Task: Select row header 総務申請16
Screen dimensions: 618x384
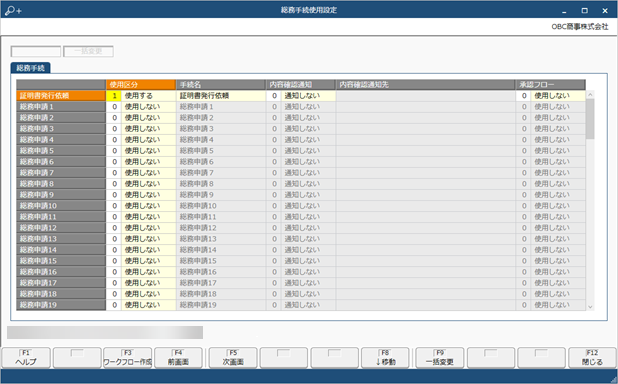Action: point(61,272)
